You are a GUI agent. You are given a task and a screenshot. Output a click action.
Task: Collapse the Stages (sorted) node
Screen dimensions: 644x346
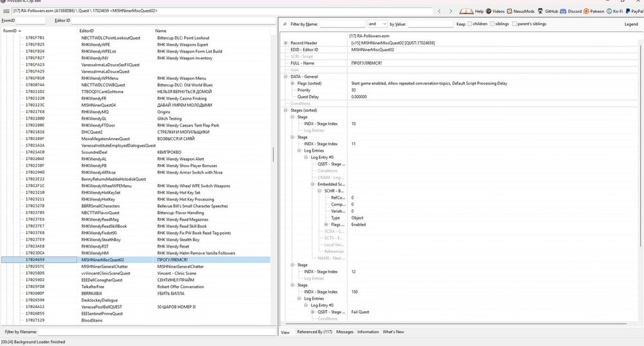click(286, 110)
